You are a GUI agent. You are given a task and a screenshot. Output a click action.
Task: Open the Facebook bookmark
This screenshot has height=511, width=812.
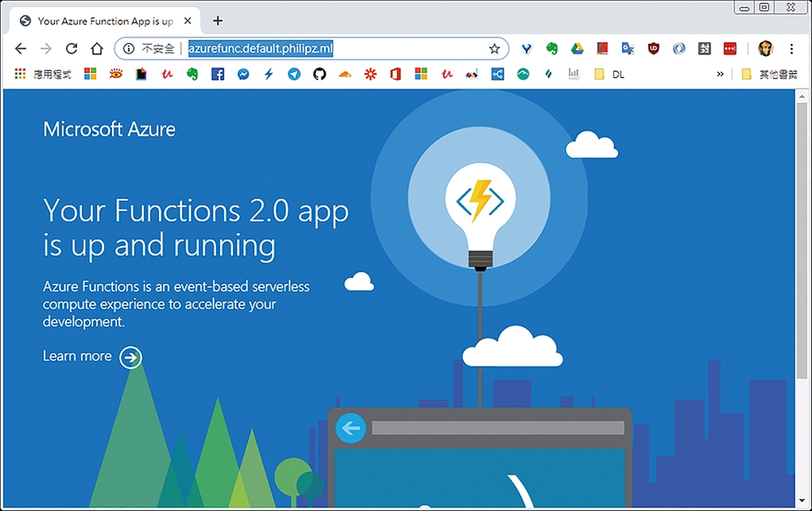point(218,74)
